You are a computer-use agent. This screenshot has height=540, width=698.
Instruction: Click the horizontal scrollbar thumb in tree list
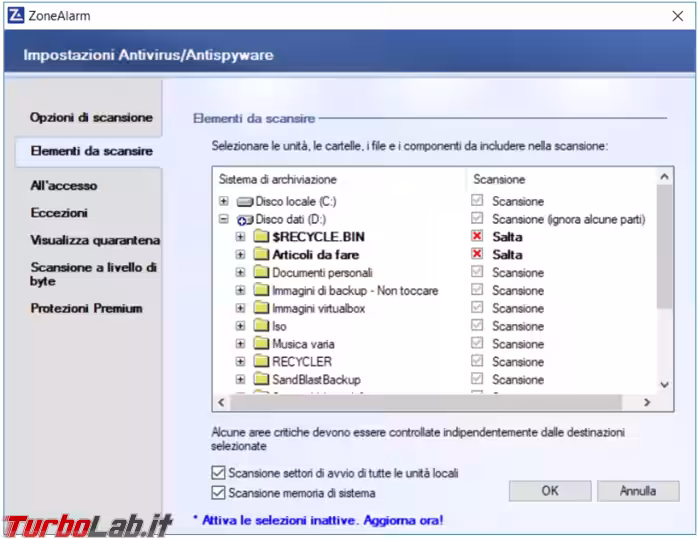(x=426, y=402)
